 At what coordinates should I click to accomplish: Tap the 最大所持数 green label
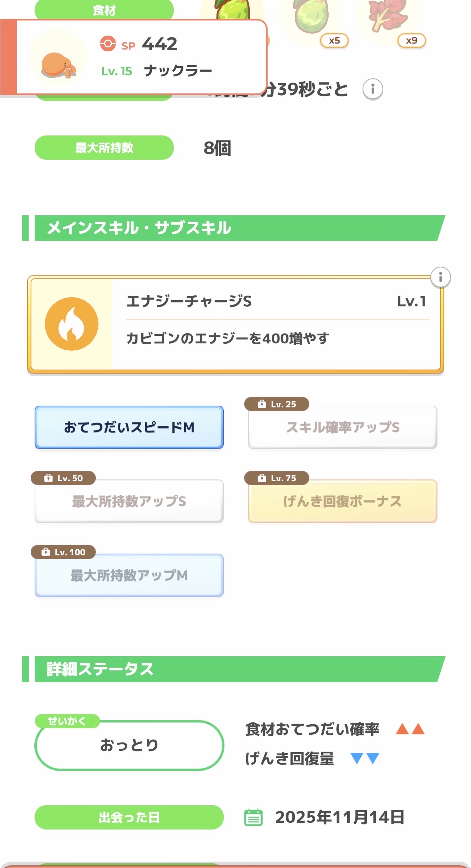104,148
